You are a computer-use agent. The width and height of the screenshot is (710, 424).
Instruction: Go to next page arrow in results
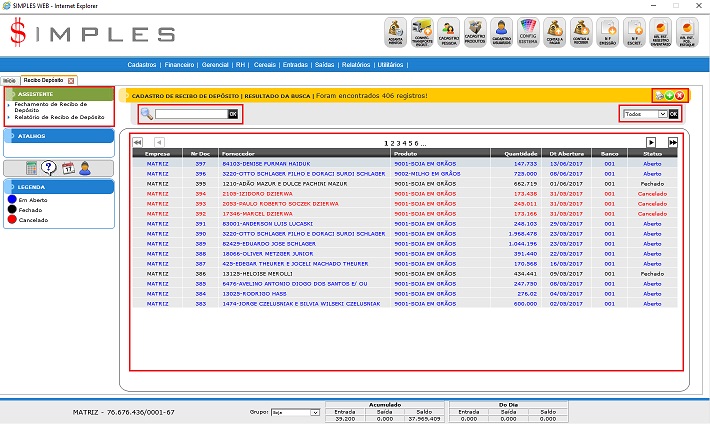tap(651, 143)
